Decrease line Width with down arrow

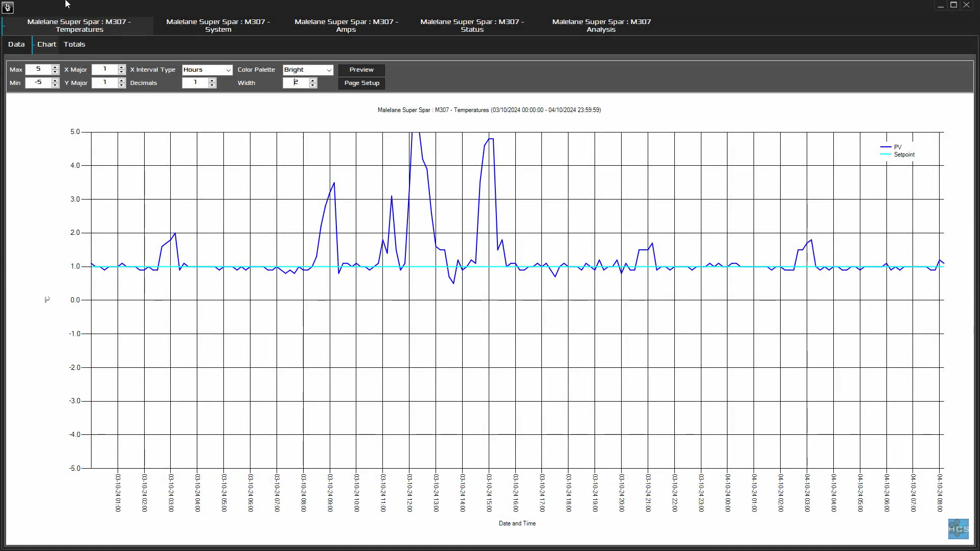point(313,85)
